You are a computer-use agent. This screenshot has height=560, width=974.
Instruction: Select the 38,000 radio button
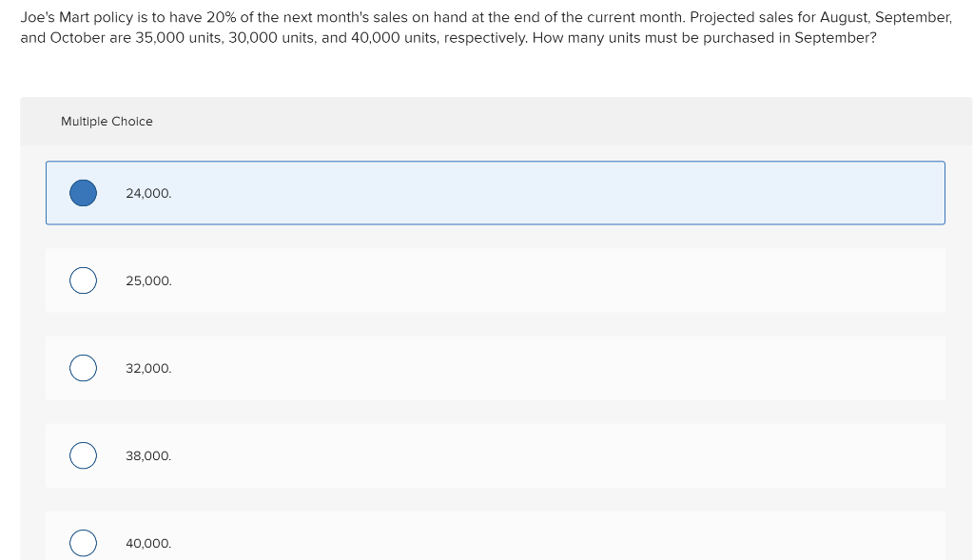pyautogui.click(x=83, y=455)
